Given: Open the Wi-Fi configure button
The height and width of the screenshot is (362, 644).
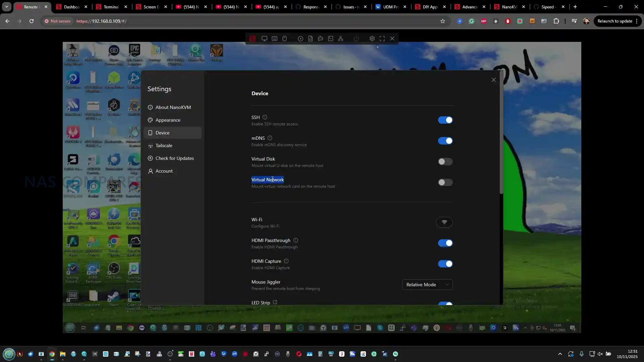Looking at the screenshot, I should pyautogui.click(x=444, y=222).
